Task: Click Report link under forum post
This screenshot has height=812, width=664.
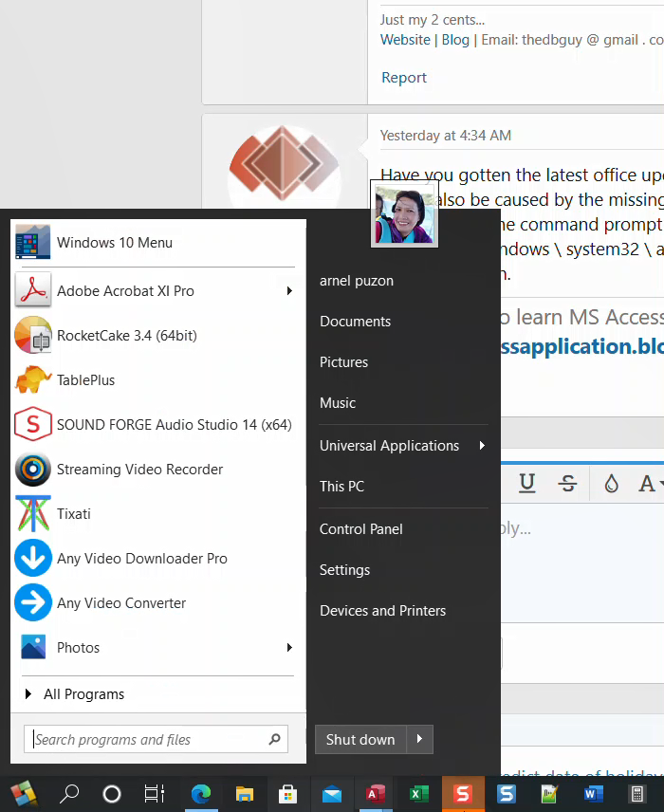Action: [x=404, y=78]
